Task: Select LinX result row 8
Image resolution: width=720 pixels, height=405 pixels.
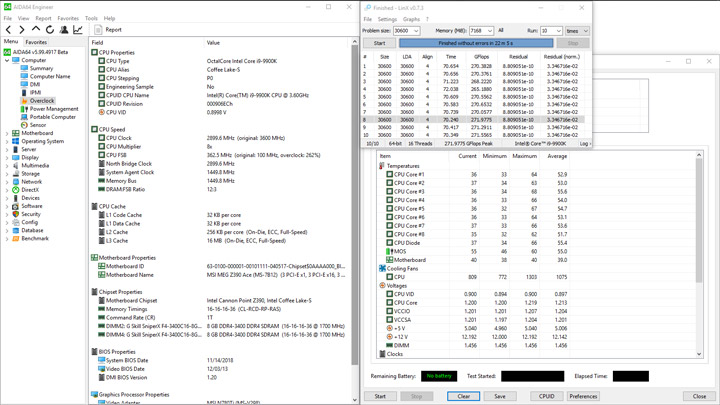Action: click(x=473, y=120)
